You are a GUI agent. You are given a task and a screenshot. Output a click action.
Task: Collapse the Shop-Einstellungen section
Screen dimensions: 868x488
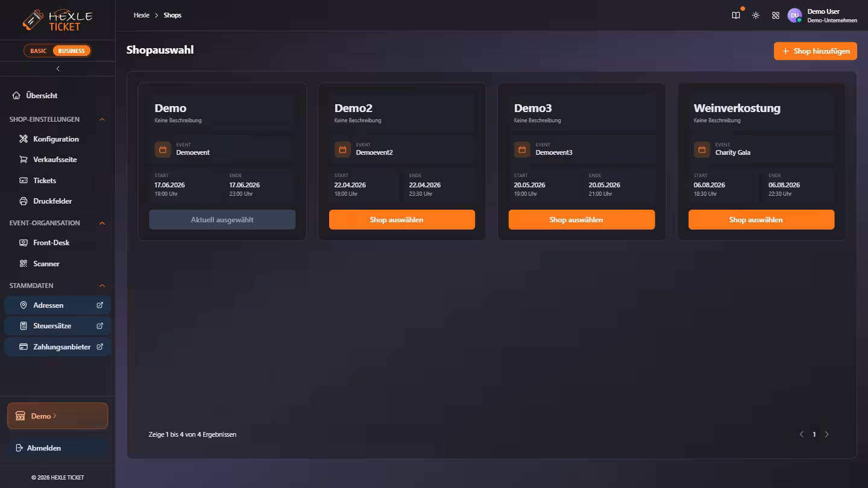pos(102,119)
